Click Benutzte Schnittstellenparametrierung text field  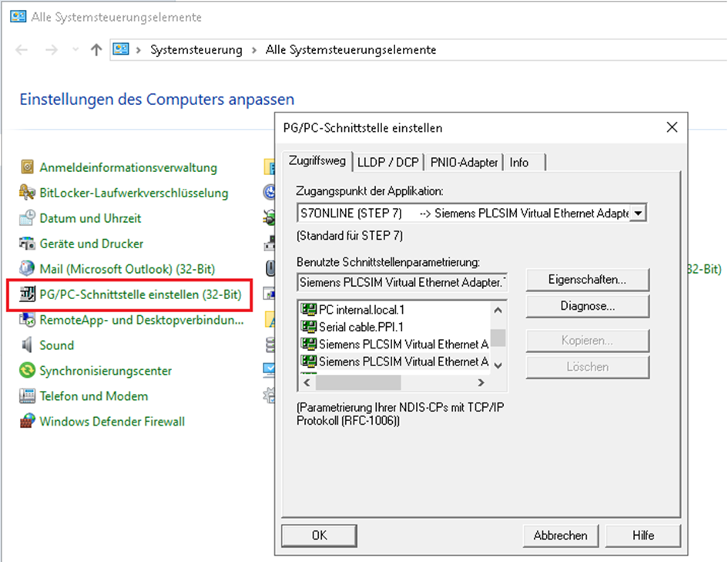tap(402, 282)
